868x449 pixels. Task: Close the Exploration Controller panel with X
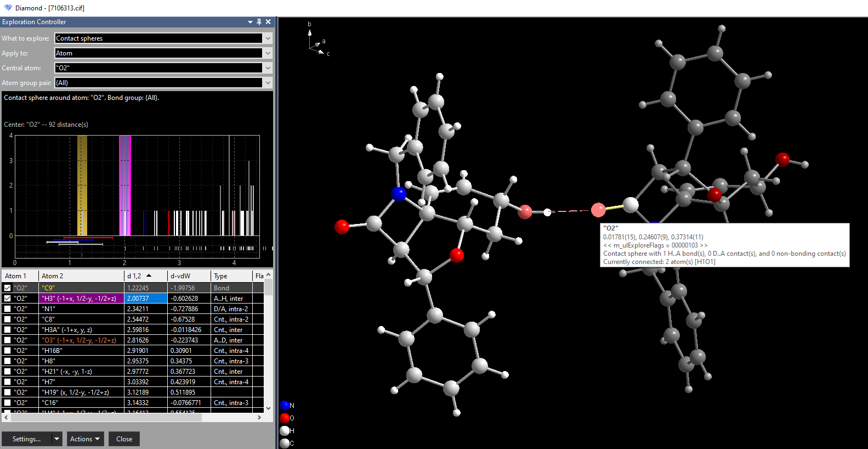pyautogui.click(x=268, y=22)
